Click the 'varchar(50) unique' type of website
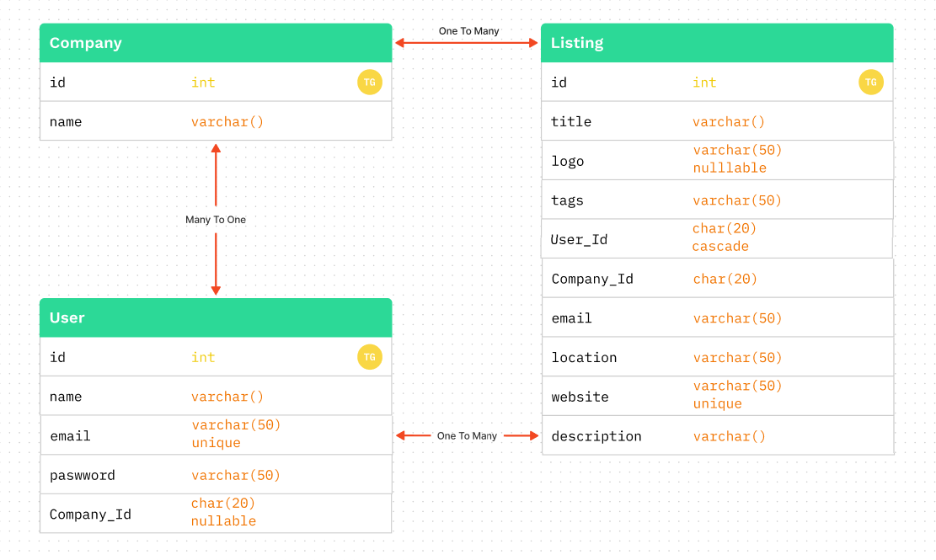The height and width of the screenshot is (560, 936). pos(737,395)
